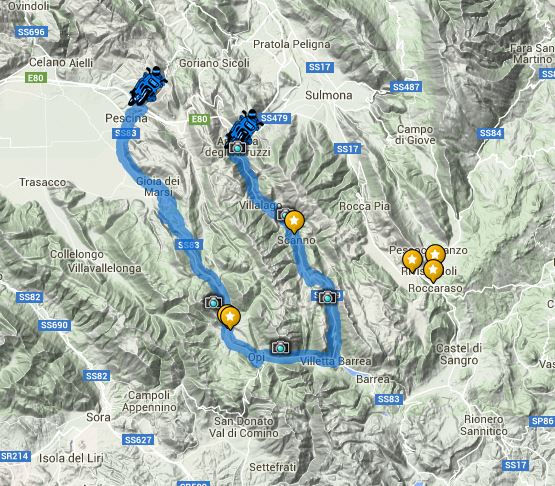Select the motorcycle marker at Anversa degli Abruzzi

click(x=245, y=128)
